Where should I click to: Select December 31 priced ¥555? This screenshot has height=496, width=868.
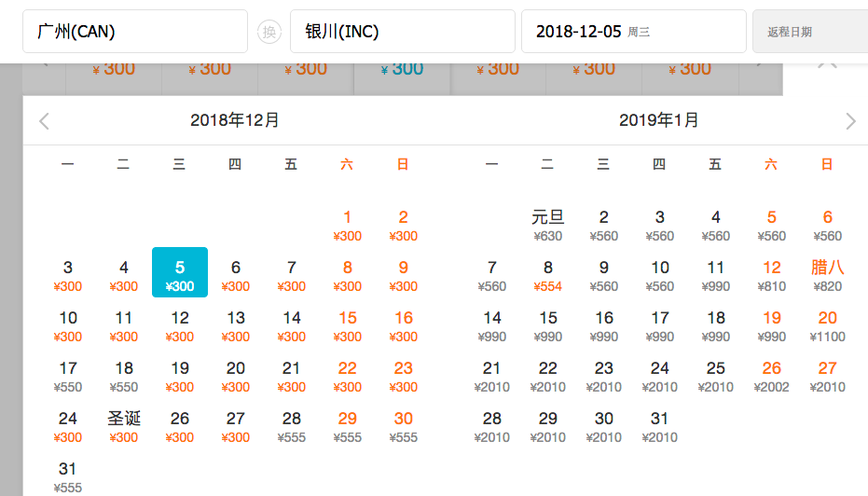[68, 475]
